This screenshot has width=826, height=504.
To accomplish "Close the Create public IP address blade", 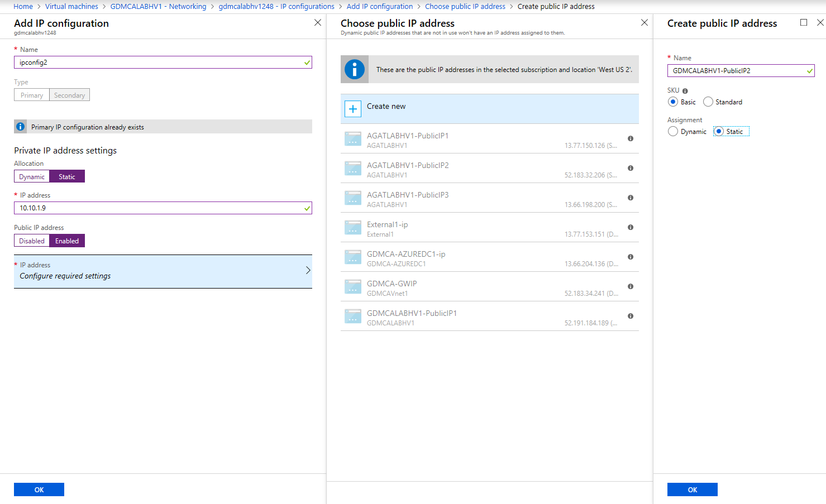I will [820, 22].
